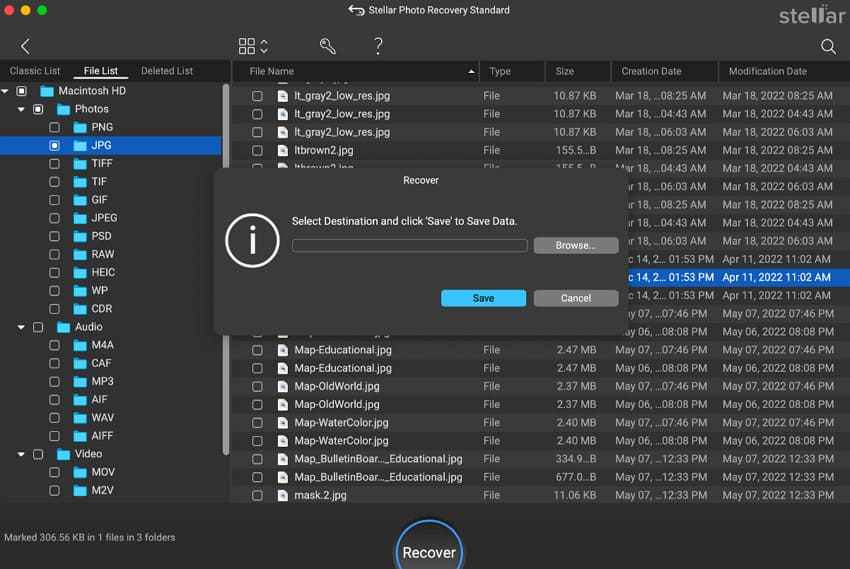850x569 pixels.
Task: Click Save in Recover dialog
Action: coord(483,298)
